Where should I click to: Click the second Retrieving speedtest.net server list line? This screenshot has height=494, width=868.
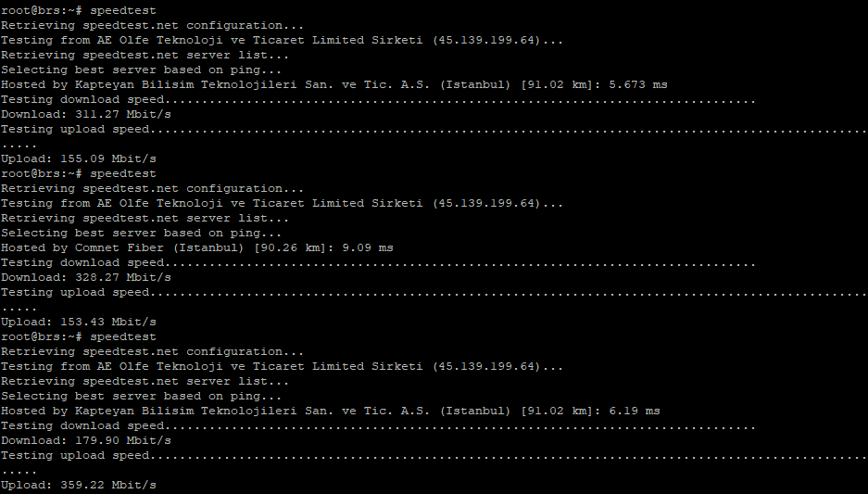(x=145, y=218)
